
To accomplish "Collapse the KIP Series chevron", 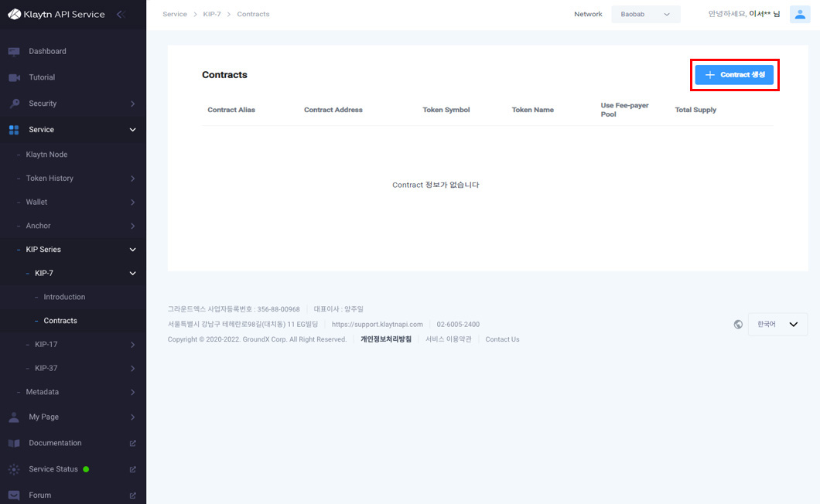I will point(133,250).
